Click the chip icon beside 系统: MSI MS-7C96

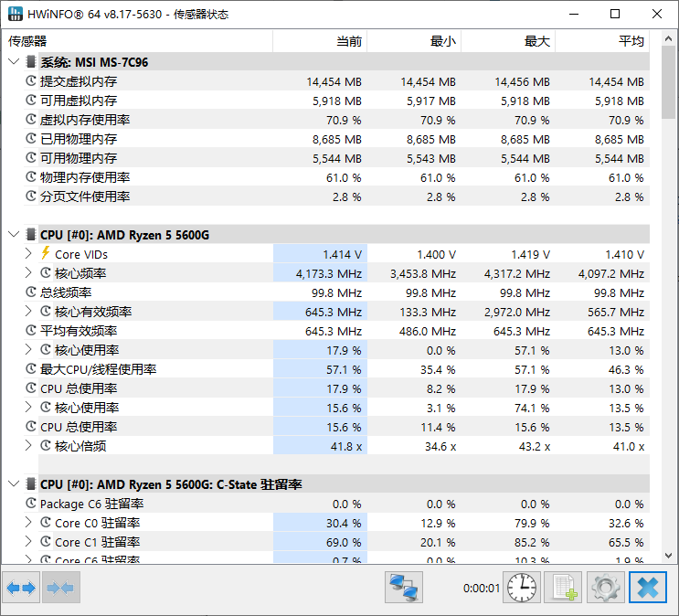31,62
